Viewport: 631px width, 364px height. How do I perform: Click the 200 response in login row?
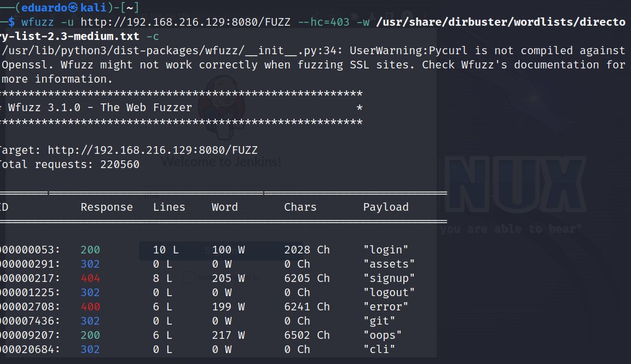(90, 250)
